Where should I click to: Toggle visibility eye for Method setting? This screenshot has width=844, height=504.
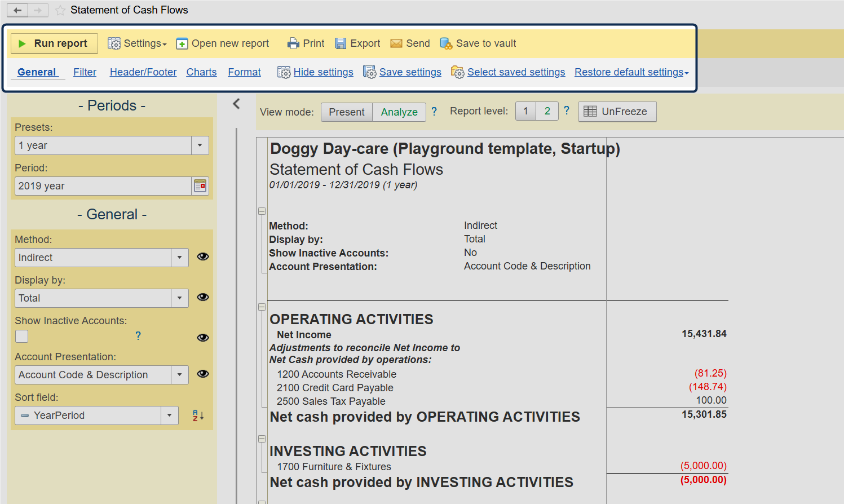click(x=203, y=257)
